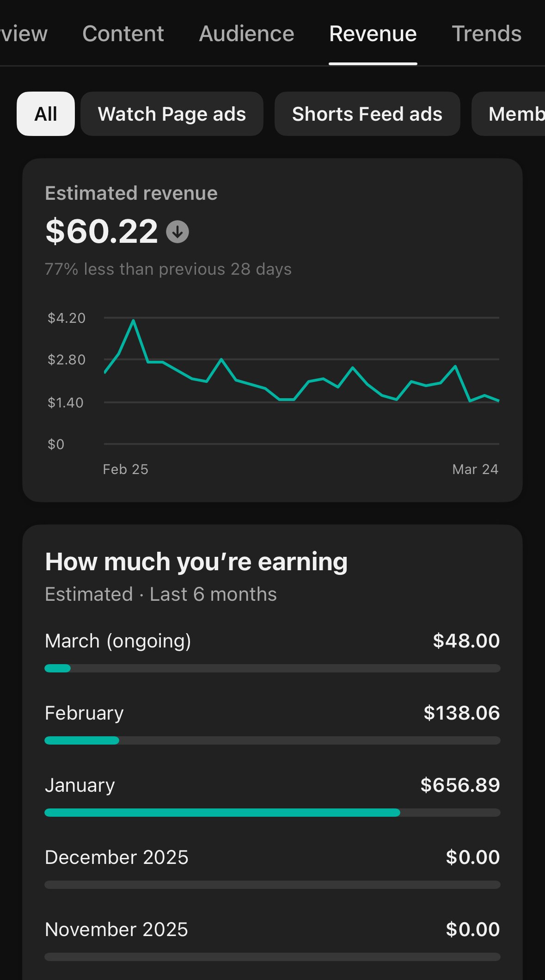The height and width of the screenshot is (980, 545).
Task: Tap the How much you're earning heading
Action: 196,562
